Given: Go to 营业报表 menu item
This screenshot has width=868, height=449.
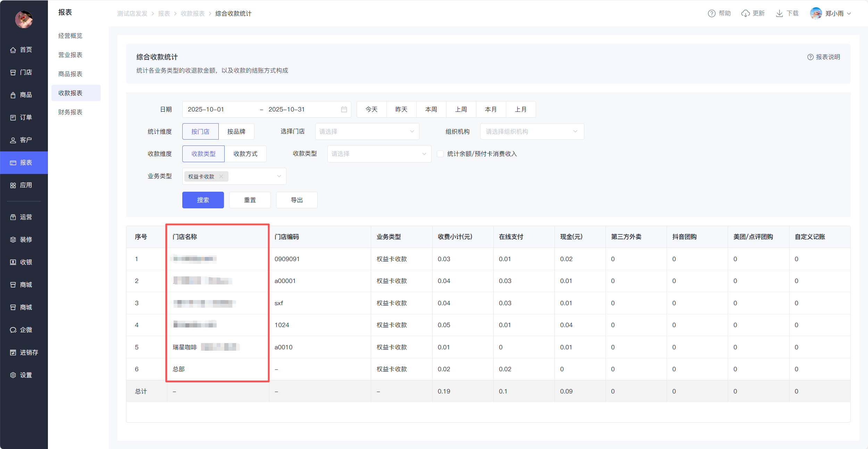Looking at the screenshot, I should 70,55.
